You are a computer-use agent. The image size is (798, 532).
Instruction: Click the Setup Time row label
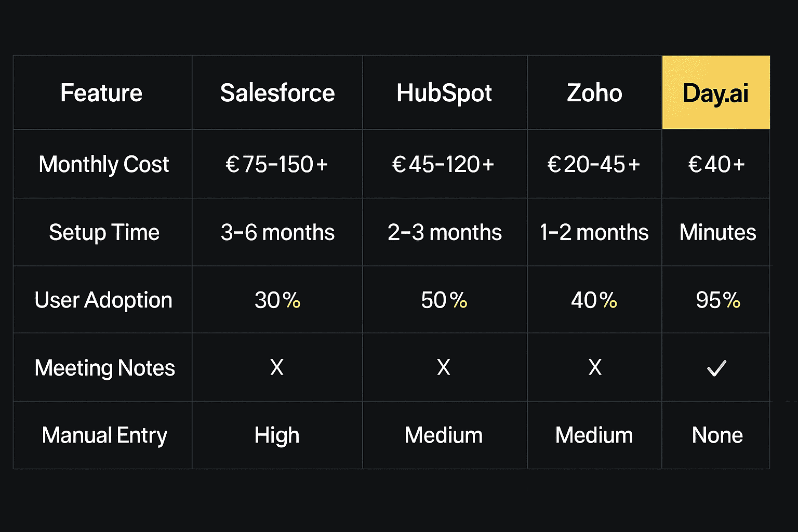click(104, 232)
